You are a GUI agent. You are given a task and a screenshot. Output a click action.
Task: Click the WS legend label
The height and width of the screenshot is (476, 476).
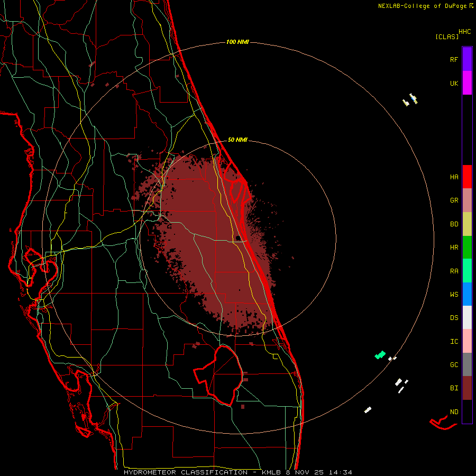click(454, 295)
